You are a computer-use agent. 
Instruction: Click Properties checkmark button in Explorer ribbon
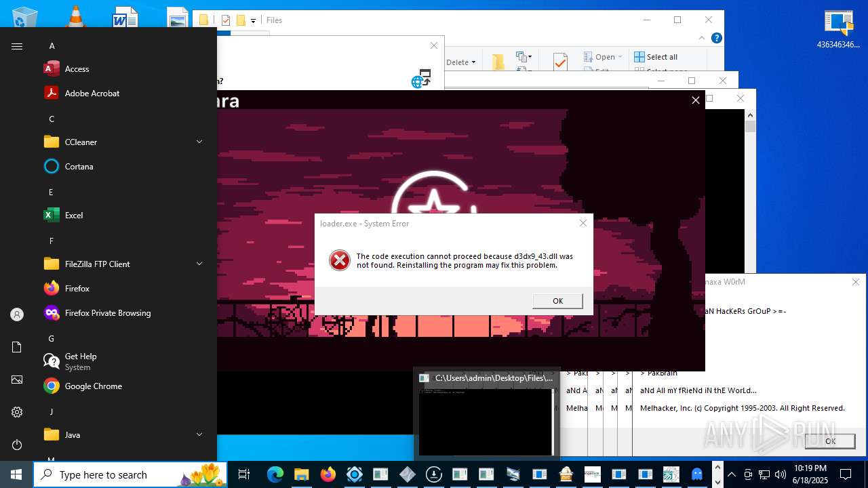(x=560, y=62)
